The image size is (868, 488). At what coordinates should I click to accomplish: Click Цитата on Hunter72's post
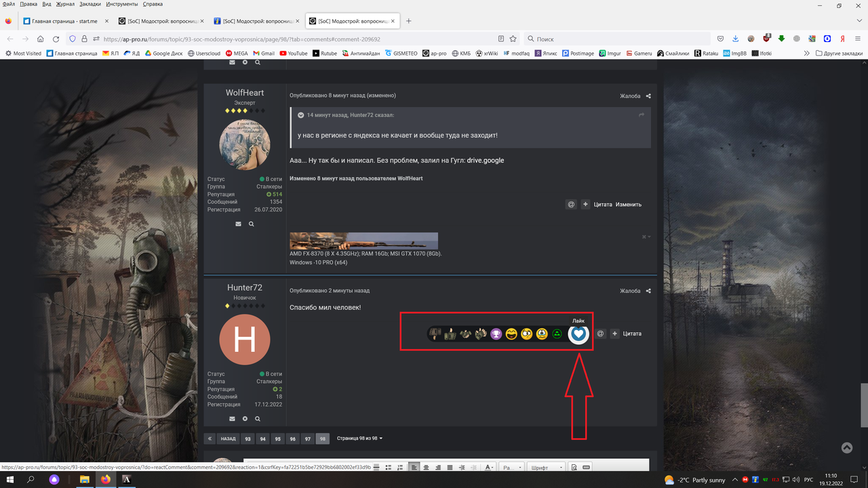click(x=632, y=333)
